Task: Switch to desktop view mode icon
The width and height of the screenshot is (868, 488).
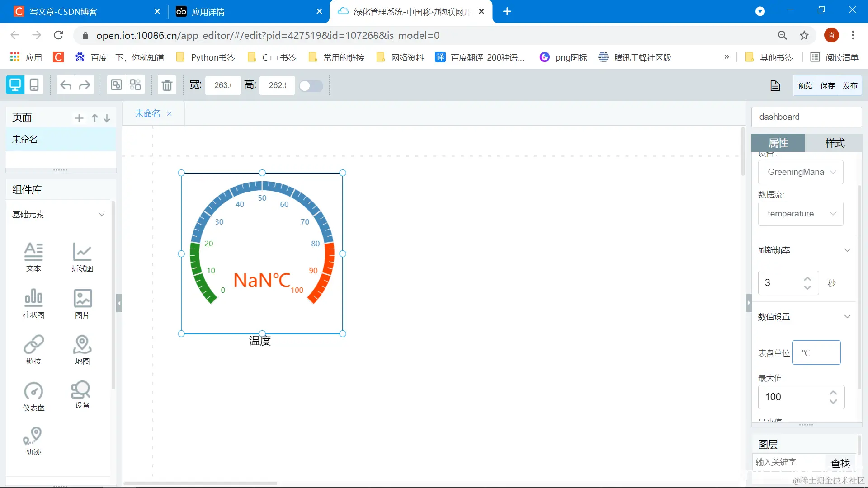Action: point(15,85)
